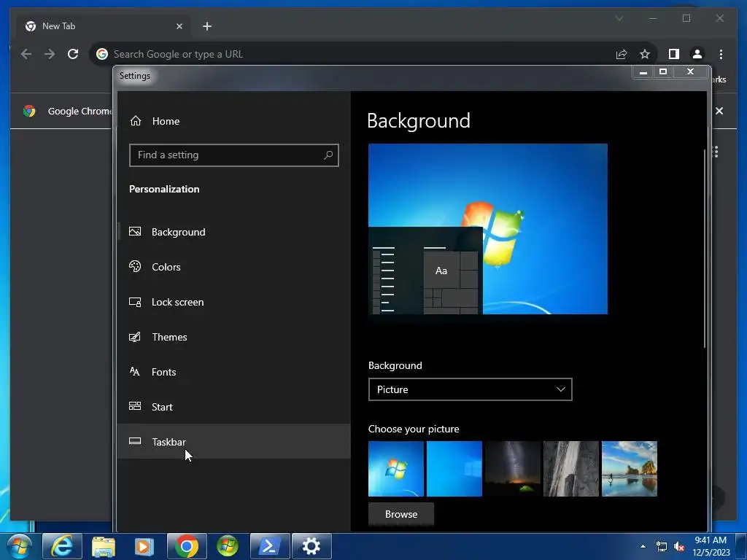Show hidden tray icons
The width and height of the screenshot is (747, 560).
(x=643, y=546)
